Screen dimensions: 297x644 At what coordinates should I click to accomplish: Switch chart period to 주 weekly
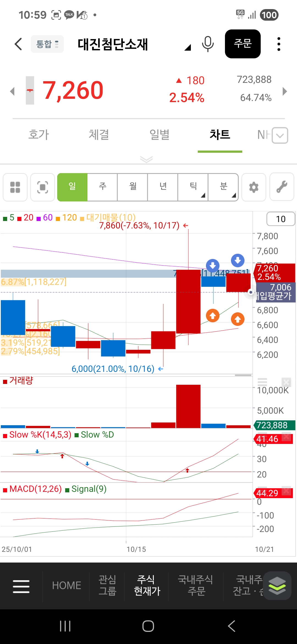click(x=103, y=187)
